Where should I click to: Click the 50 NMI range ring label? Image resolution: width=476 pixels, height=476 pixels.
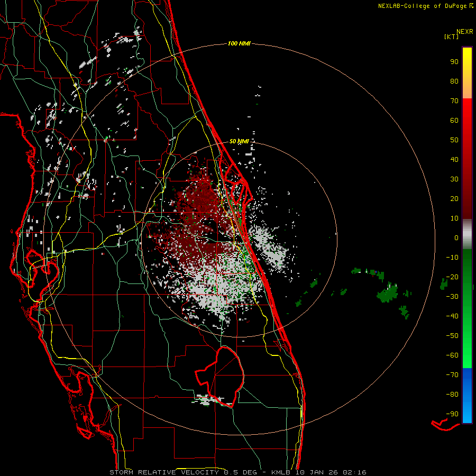coord(239,141)
